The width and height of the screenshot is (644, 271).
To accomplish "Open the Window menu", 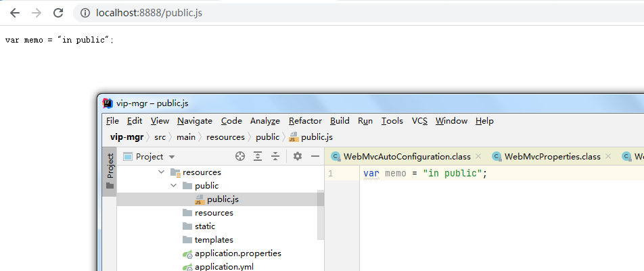I will click(451, 121).
